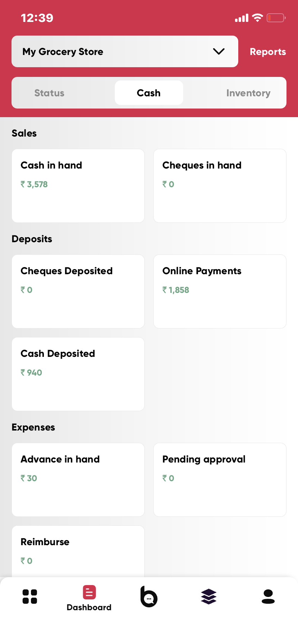View the Cash Deposited card
Image resolution: width=298 pixels, height=644 pixels.
tap(78, 374)
